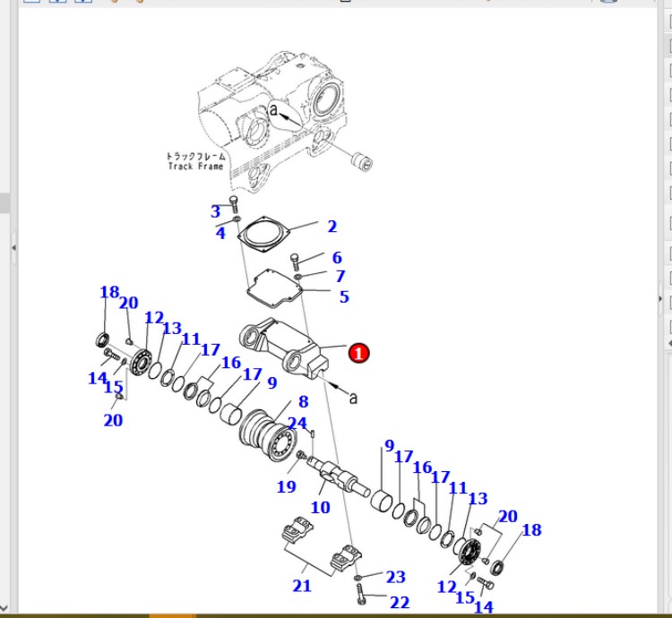Select part callout number 6
The width and height of the screenshot is (672, 618).
point(337,258)
